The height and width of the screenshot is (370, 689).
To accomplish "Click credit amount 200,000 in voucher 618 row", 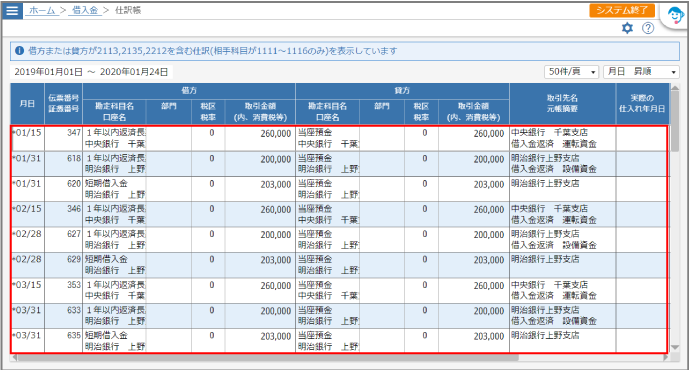I will pyautogui.click(x=489, y=159).
